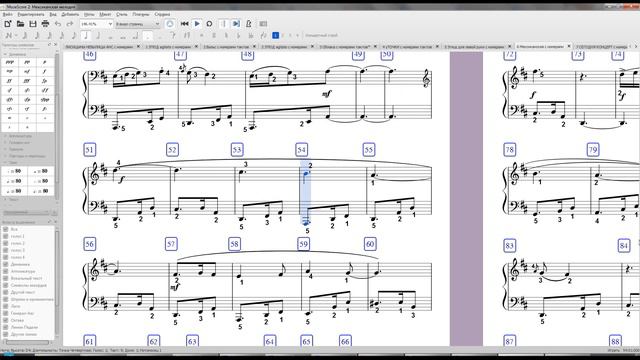Select the fp dynamic in palette

pos(44,81)
